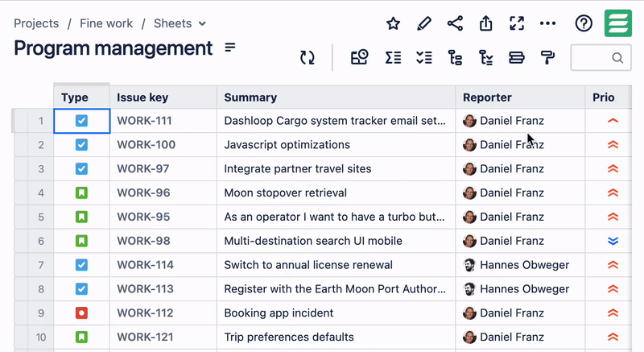
Task: Click the description lines icon beside title
Action: tap(230, 48)
